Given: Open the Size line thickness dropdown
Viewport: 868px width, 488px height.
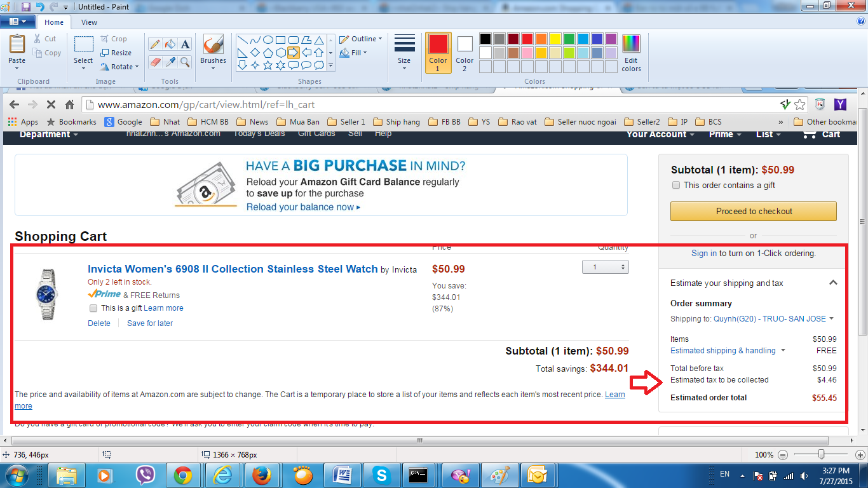Looking at the screenshot, I should (404, 53).
